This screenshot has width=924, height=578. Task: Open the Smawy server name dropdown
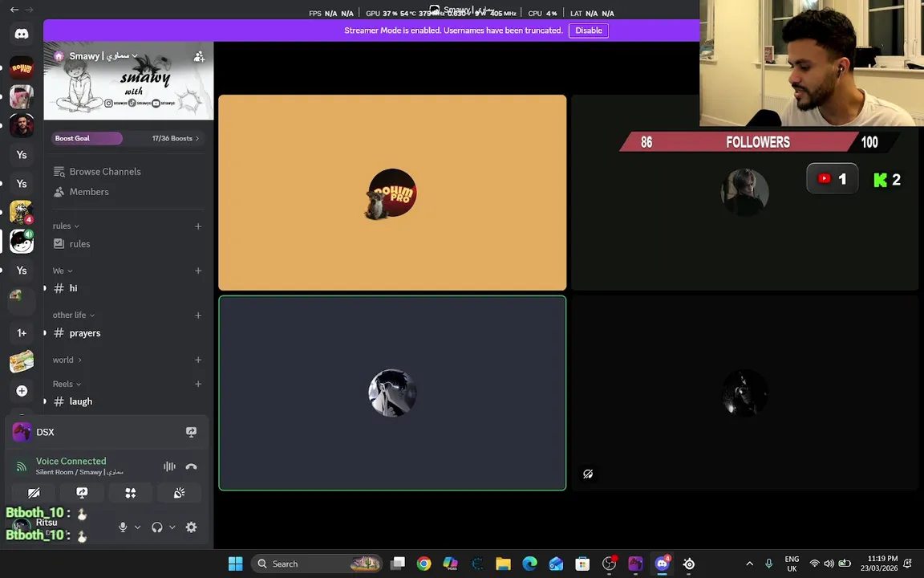click(103, 56)
